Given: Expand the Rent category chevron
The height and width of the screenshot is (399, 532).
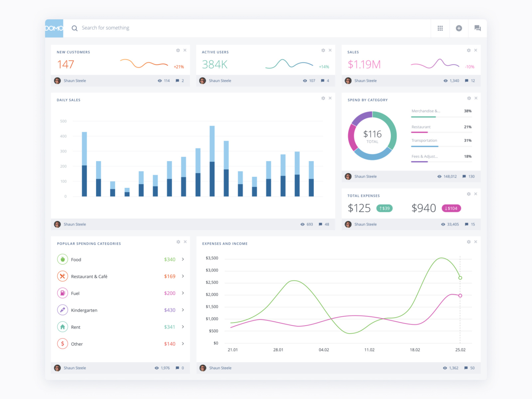Looking at the screenshot, I should coord(183,327).
